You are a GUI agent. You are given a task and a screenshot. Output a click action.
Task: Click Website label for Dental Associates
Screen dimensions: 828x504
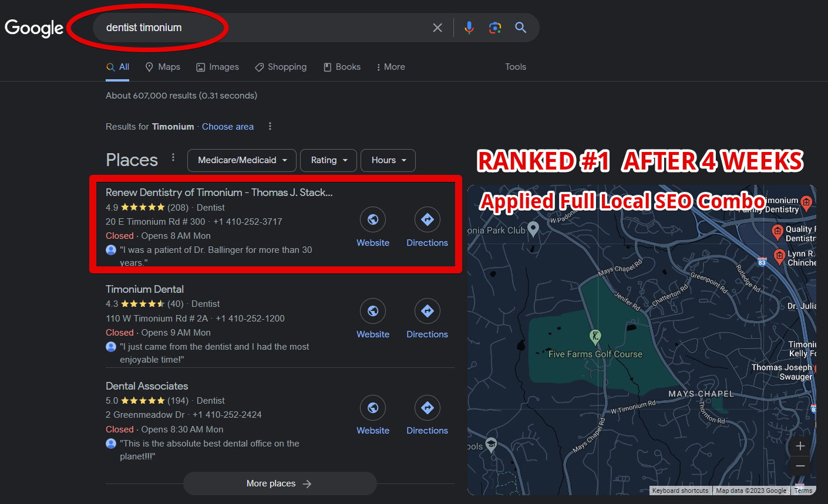(x=373, y=431)
